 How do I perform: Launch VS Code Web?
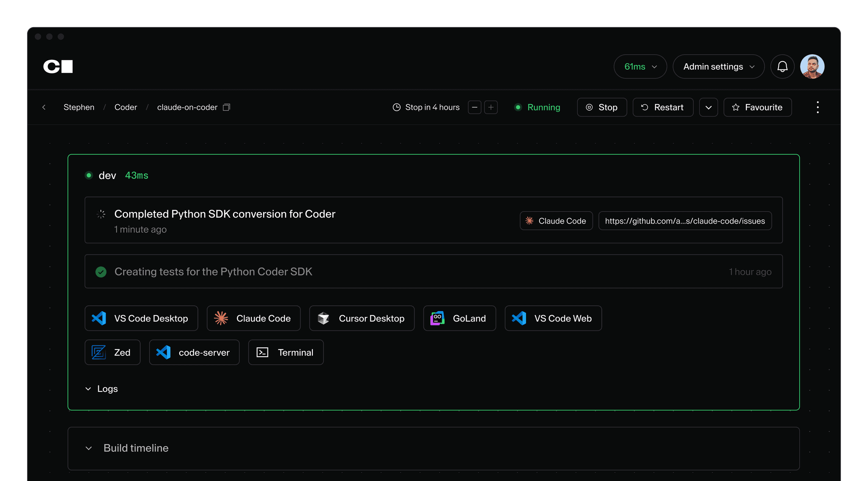pos(553,319)
